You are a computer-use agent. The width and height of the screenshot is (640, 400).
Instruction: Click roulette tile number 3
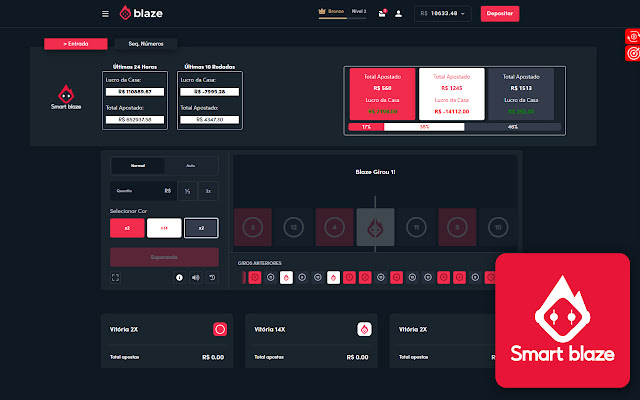pos(253,227)
